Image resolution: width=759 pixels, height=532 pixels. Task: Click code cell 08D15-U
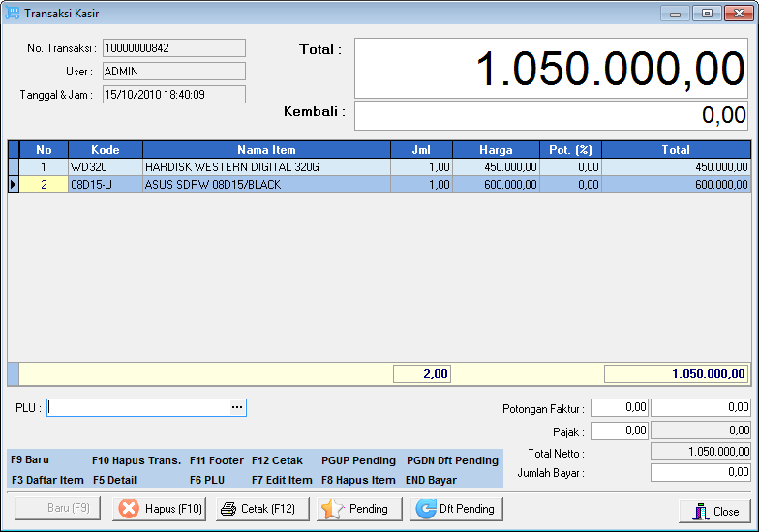pyautogui.click(x=106, y=185)
